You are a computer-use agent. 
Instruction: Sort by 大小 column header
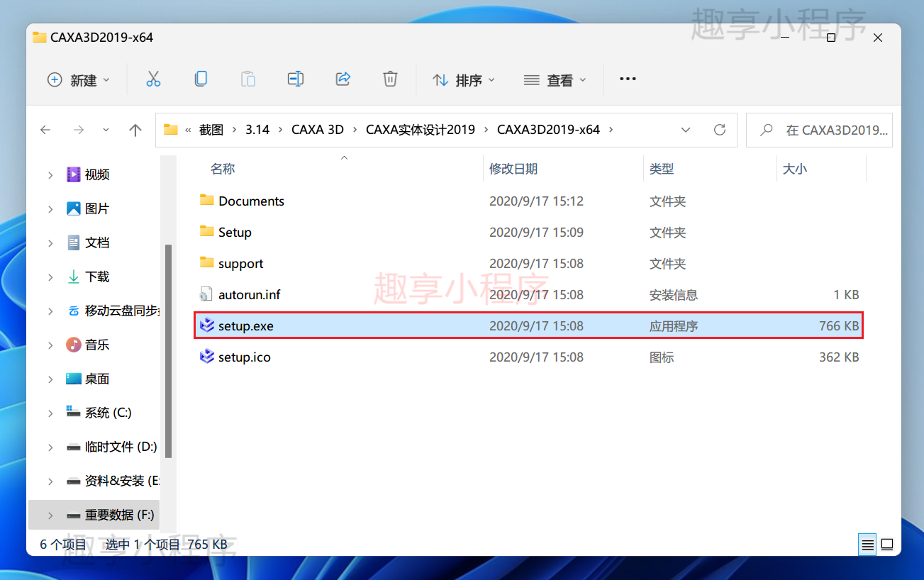tap(795, 169)
